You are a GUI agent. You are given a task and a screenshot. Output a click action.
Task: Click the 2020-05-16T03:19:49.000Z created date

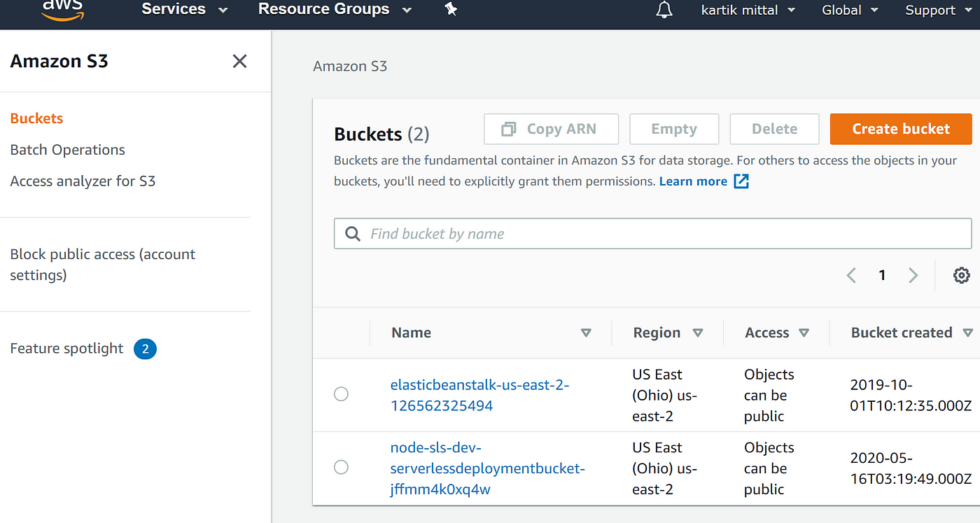point(911,468)
